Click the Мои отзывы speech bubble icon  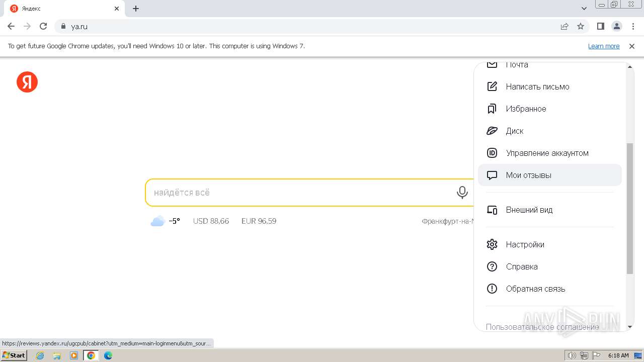coord(492,175)
